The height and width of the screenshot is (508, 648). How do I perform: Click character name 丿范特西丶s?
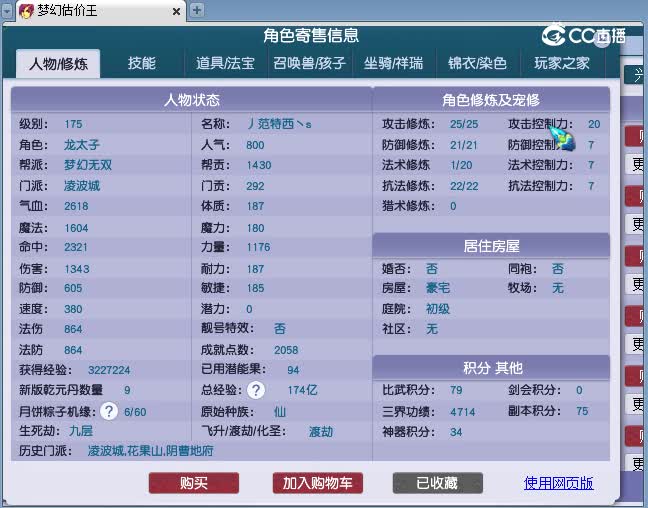(x=279, y=124)
